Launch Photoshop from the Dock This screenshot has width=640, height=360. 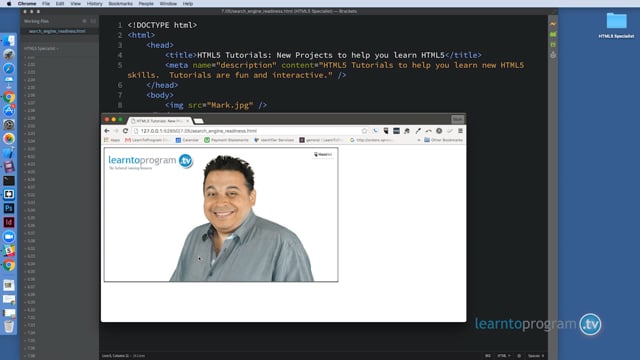(x=9, y=208)
